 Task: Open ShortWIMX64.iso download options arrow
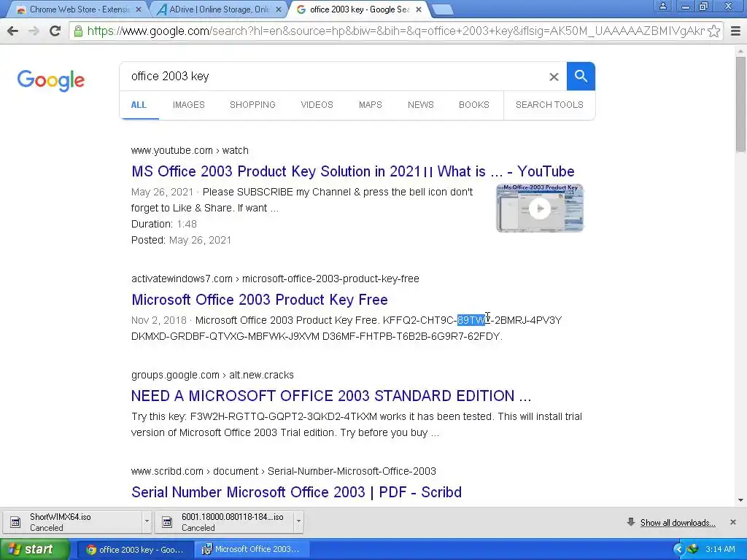pyautogui.click(x=147, y=521)
